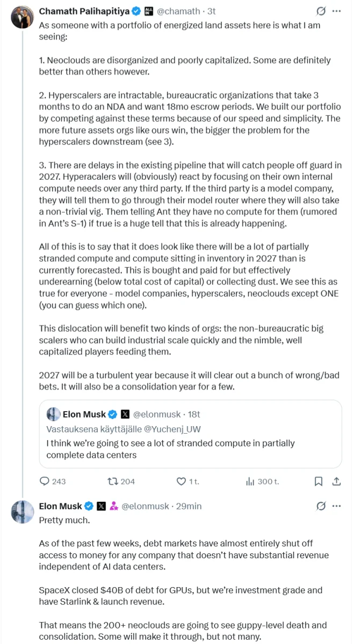
Task: Bookmark Chamath's post
Action: pos(318,481)
